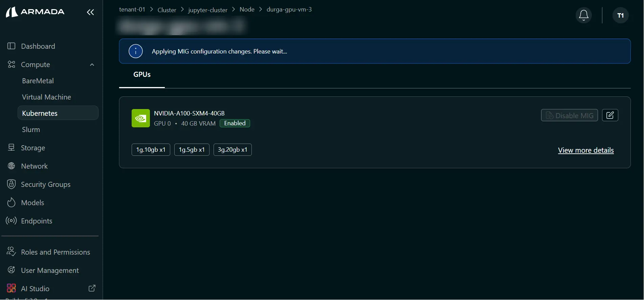Select BareMetal under Compute
The width and height of the screenshot is (644, 300).
(x=38, y=81)
